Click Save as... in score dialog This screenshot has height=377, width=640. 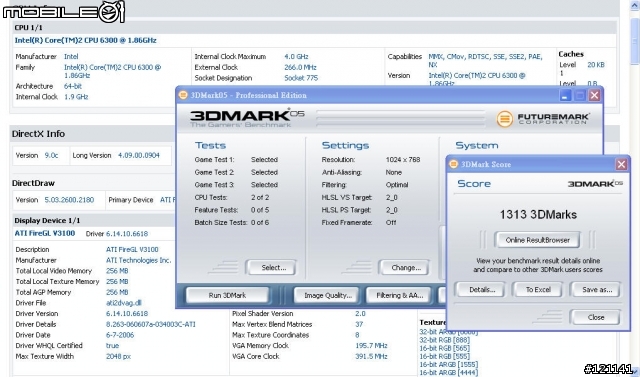pyautogui.click(x=595, y=290)
